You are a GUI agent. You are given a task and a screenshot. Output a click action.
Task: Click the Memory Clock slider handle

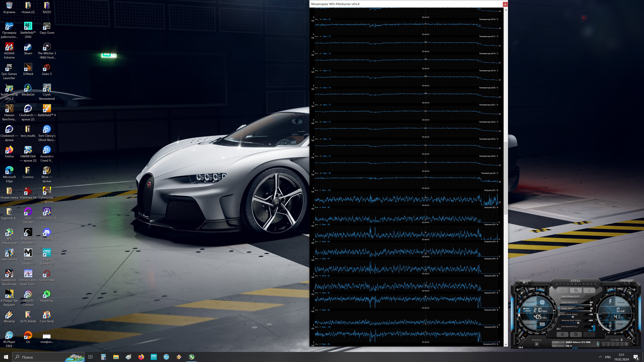(x=578, y=323)
